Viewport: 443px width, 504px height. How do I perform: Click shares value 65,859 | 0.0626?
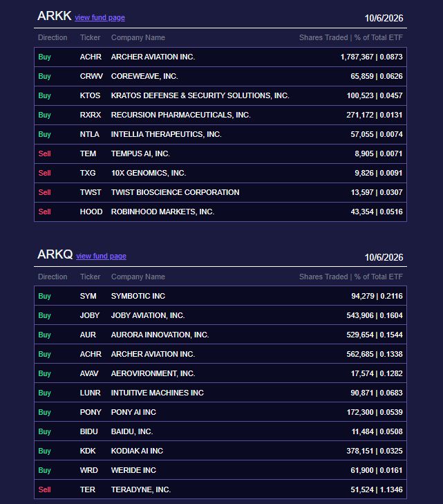[x=377, y=76]
